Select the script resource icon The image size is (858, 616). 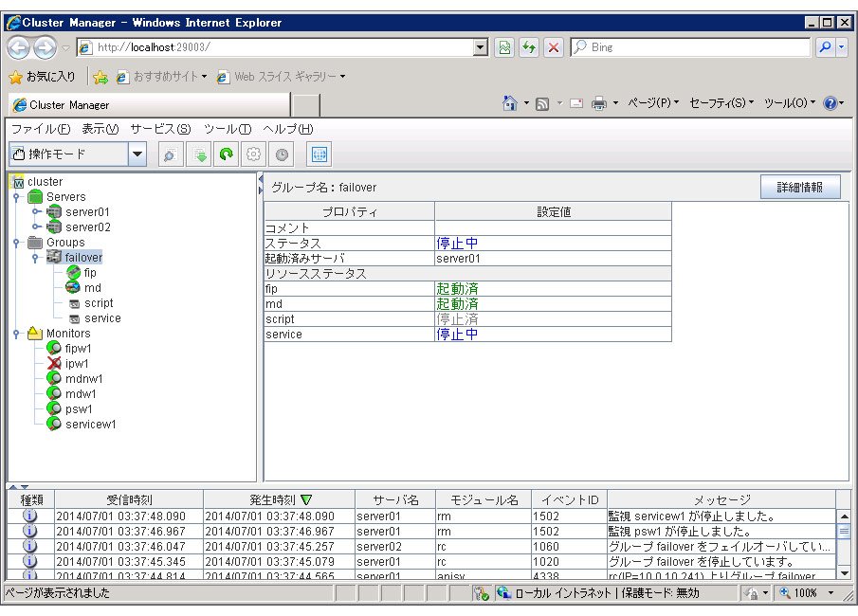(x=75, y=303)
